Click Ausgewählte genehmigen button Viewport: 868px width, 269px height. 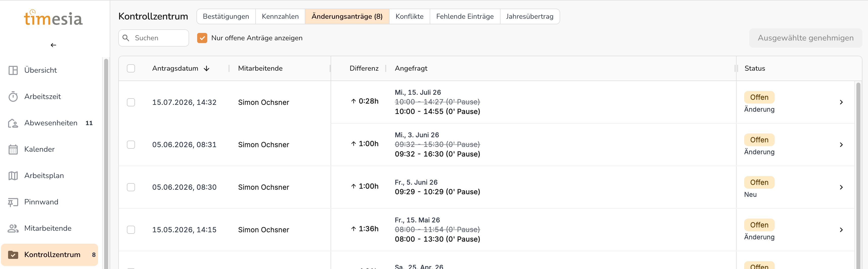(x=805, y=38)
